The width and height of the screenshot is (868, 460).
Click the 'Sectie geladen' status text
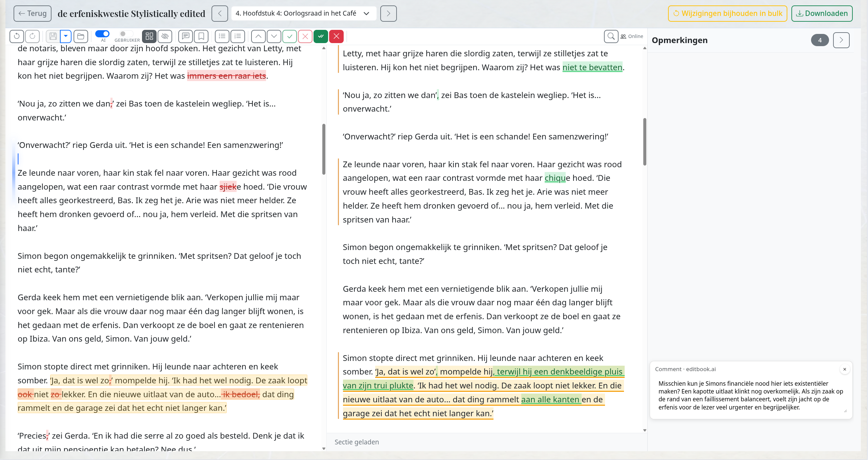pyautogui.click(x=357, y=442)
